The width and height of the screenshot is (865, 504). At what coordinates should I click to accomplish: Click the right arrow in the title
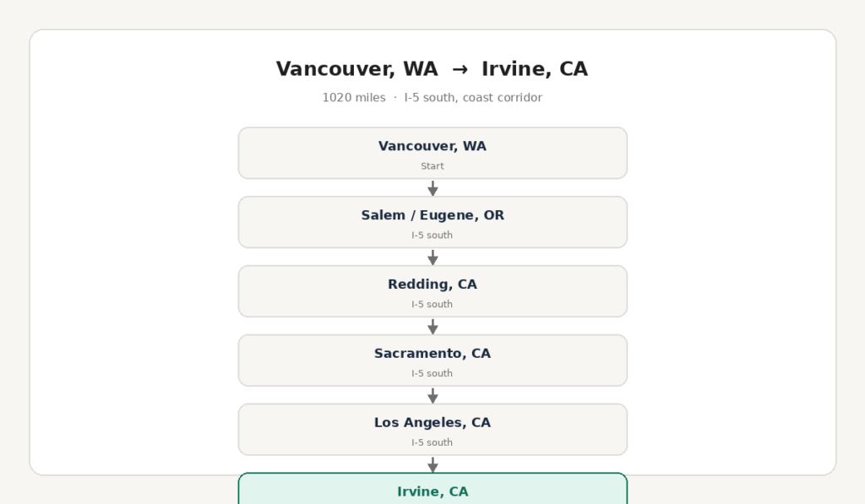point(460,69)
